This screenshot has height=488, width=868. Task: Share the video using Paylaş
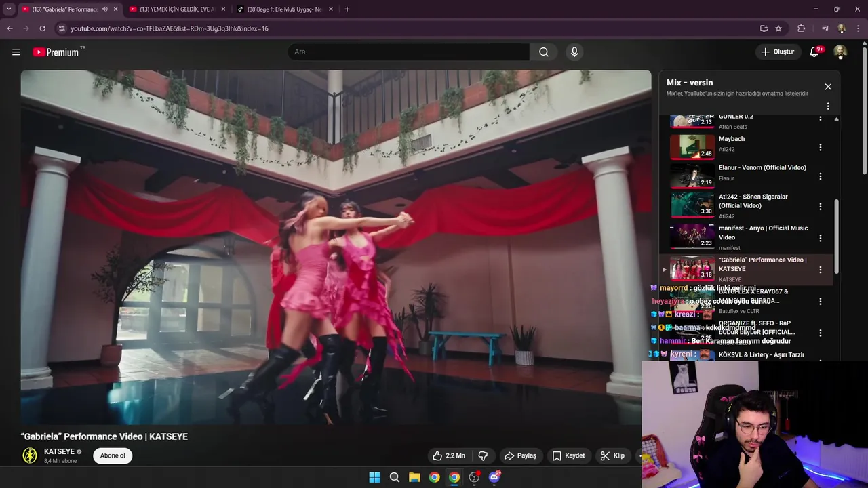tap(520, 455)
